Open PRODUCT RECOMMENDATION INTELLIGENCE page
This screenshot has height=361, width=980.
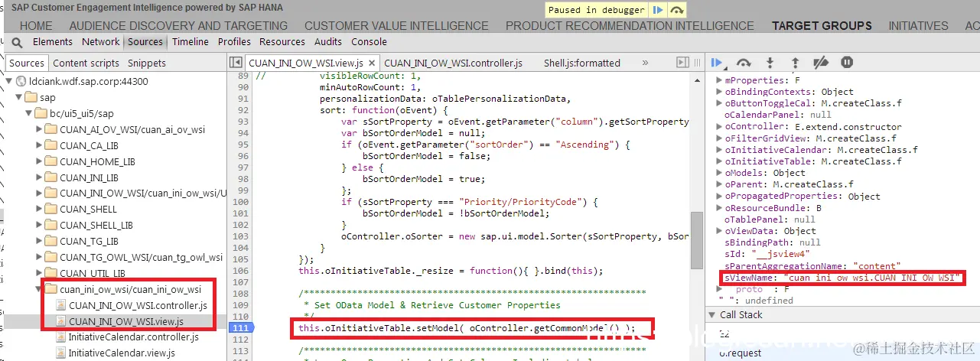[x=630, y=26]
